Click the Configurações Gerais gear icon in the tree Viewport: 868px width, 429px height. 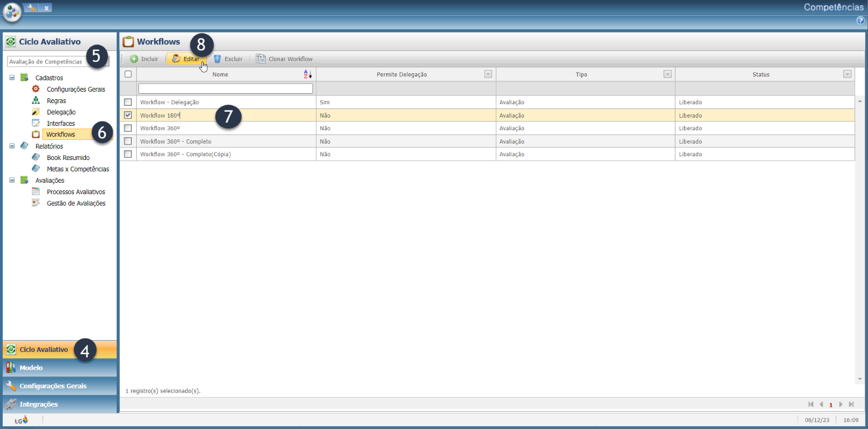click(x=36, y=89)
